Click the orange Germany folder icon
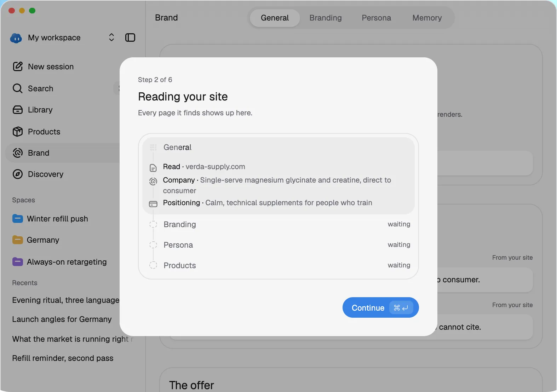This screenshot has width=557, height=392. (x=18, y=240)
